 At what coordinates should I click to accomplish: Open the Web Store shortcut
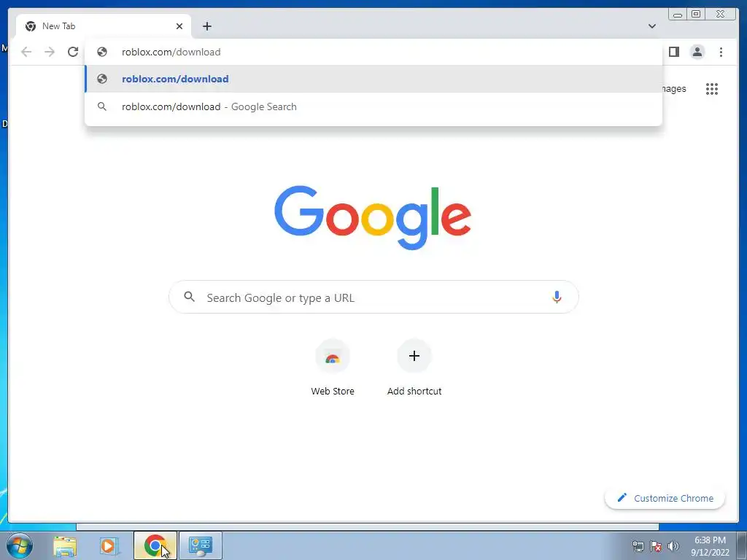[x=333, y=367]
